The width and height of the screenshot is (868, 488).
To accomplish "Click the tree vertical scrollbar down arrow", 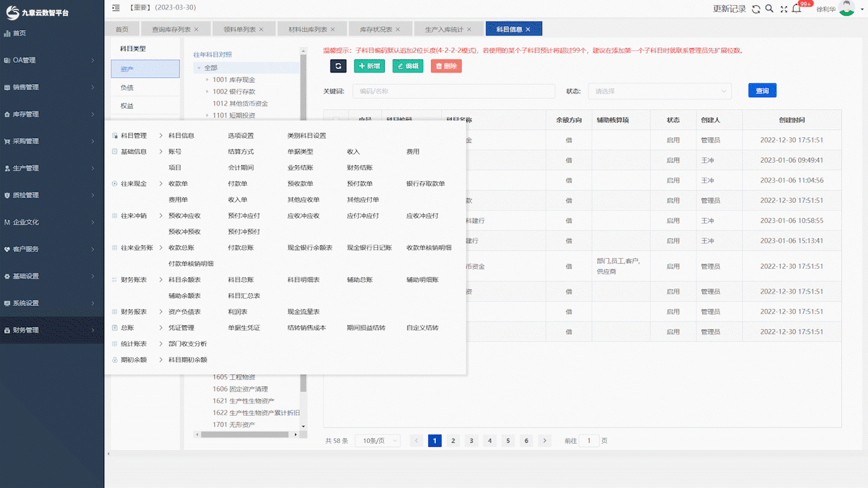I will click(303, 426).
